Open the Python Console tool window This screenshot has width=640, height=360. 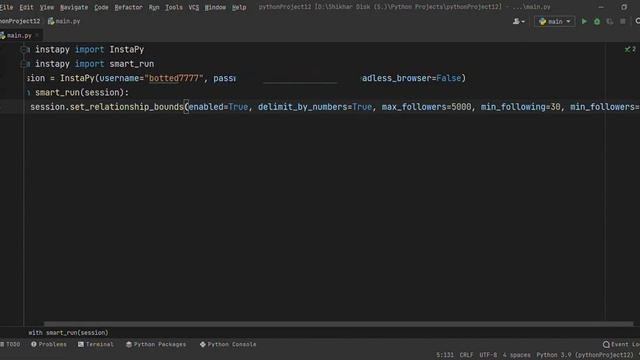228,344
